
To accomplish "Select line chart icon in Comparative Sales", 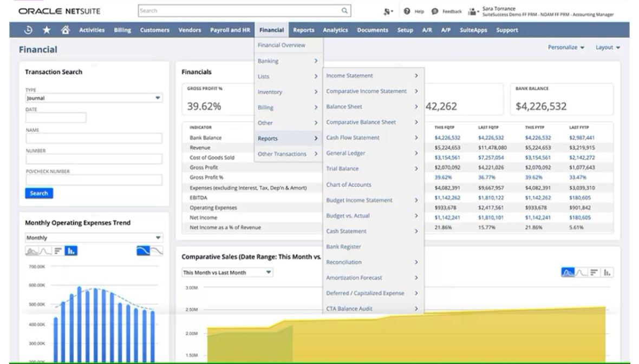I will tap(581, 273).
